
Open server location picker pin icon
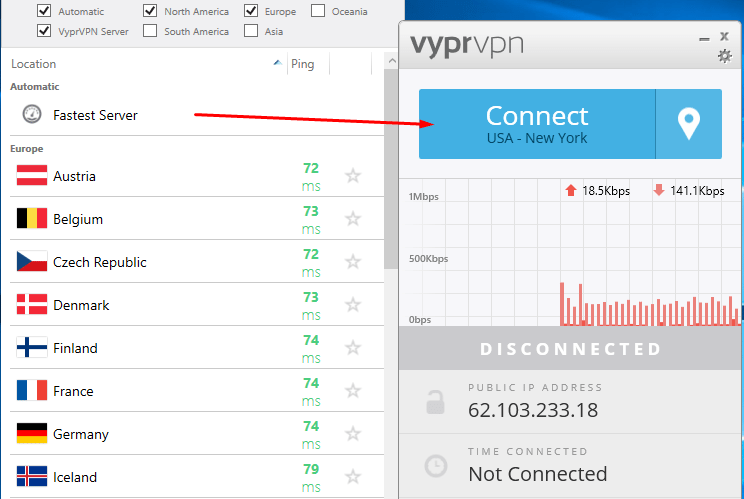point(689,124)
